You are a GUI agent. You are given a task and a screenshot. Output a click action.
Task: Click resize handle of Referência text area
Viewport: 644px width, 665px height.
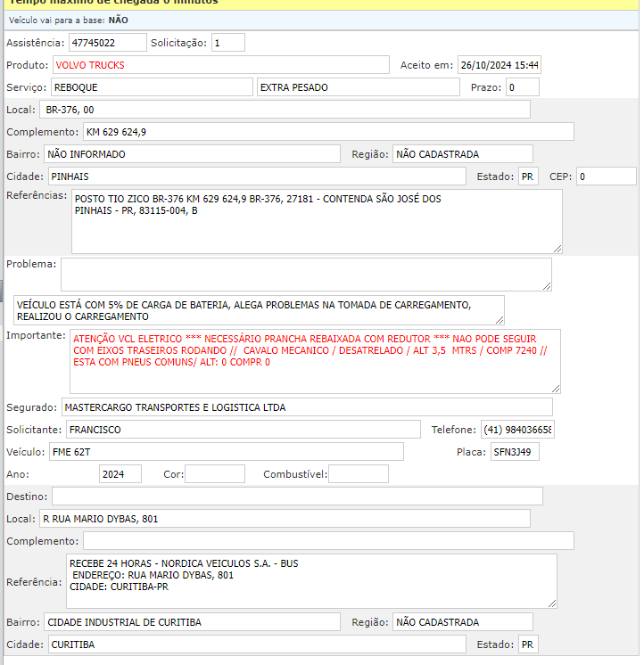(552, 603)
